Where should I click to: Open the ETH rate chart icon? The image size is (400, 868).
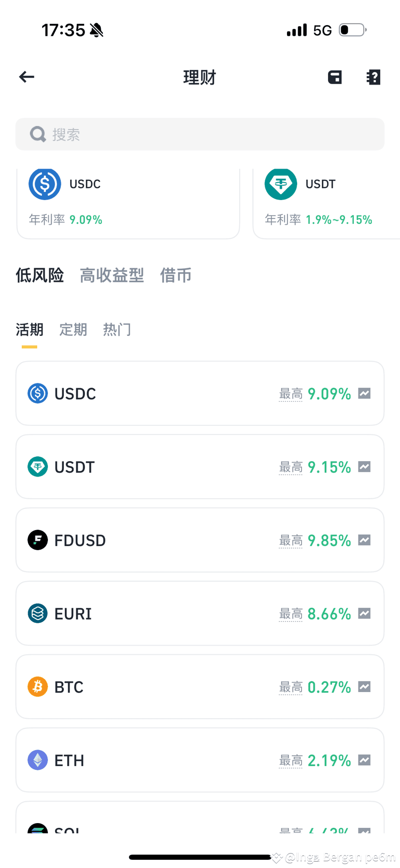pos(364,760)
